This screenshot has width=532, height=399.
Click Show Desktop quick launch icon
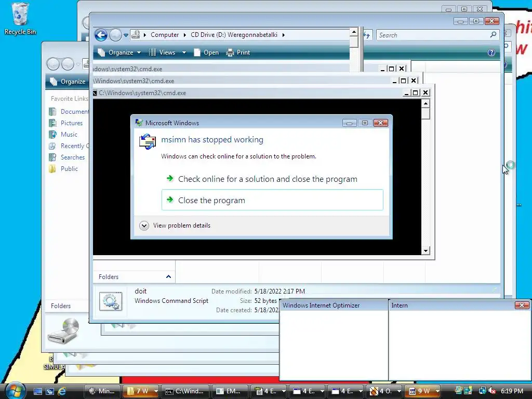click(37, 391)
